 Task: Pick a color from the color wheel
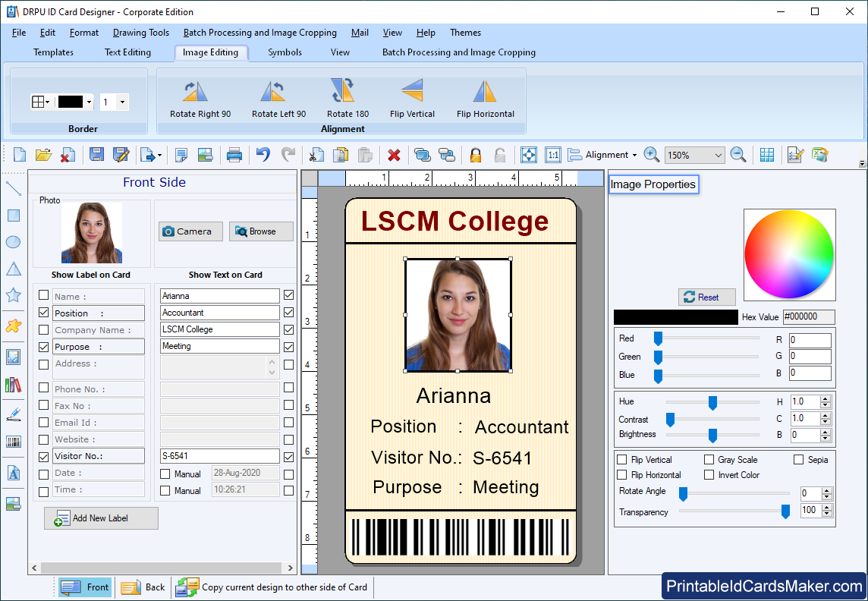coord(789,254)
